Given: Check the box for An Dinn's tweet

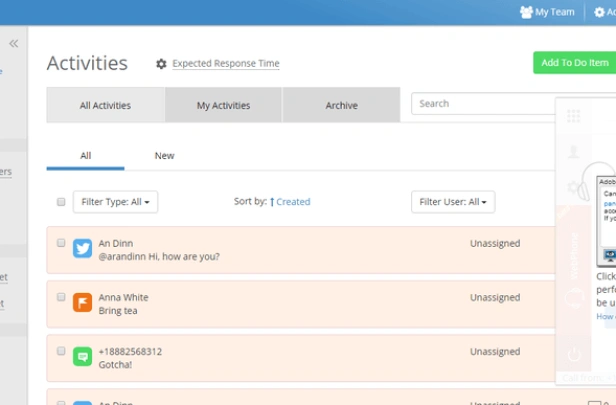Looking at the screenshot, I should pos(61,243).
